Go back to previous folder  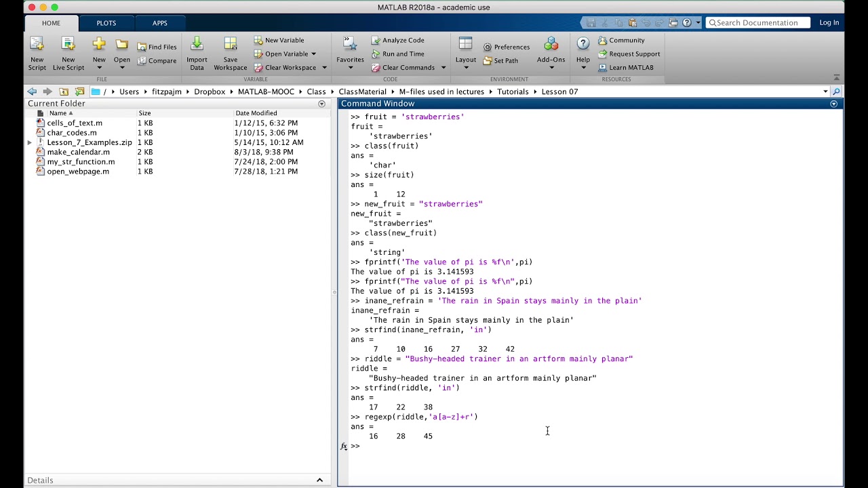coord(32,91)
